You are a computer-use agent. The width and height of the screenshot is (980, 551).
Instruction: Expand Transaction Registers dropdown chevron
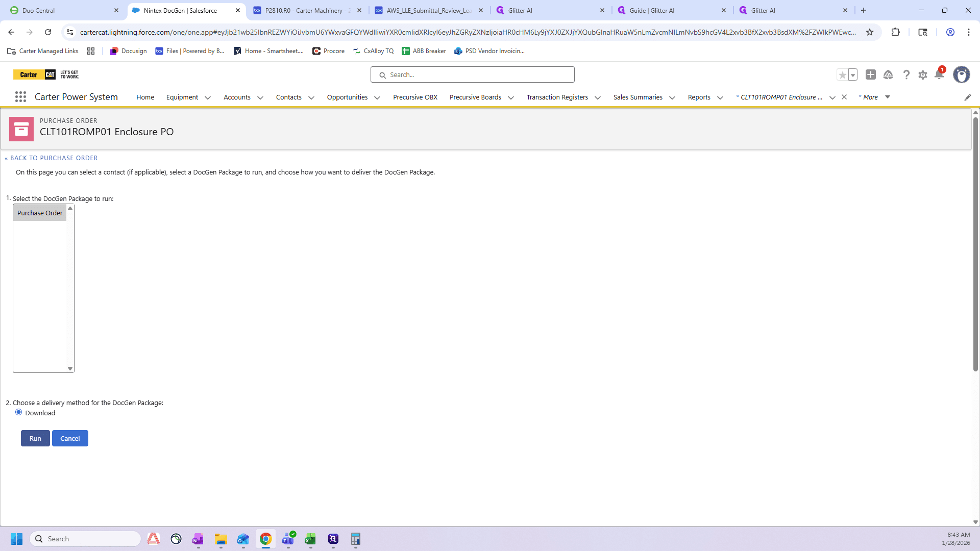(x=598, y=97)
